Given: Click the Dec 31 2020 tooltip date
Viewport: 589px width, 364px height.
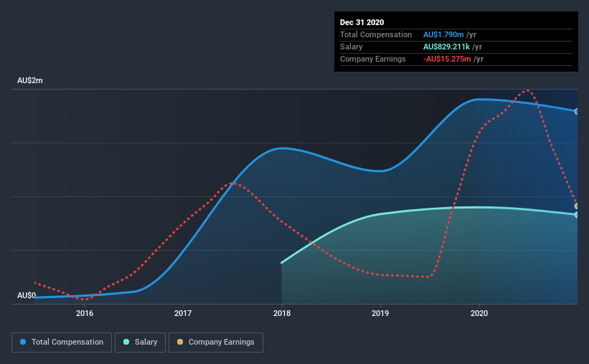Looking at the screenshot, I should 362,22.
